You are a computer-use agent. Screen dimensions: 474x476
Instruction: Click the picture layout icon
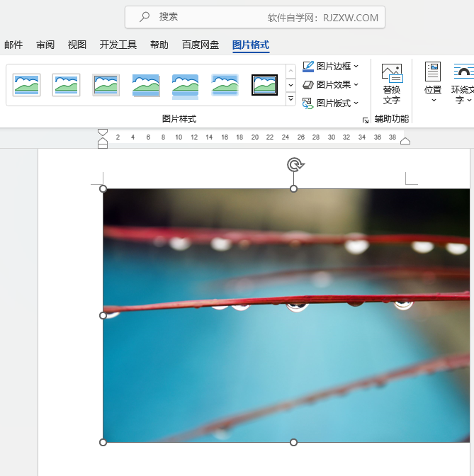click(x=307, y=103)
